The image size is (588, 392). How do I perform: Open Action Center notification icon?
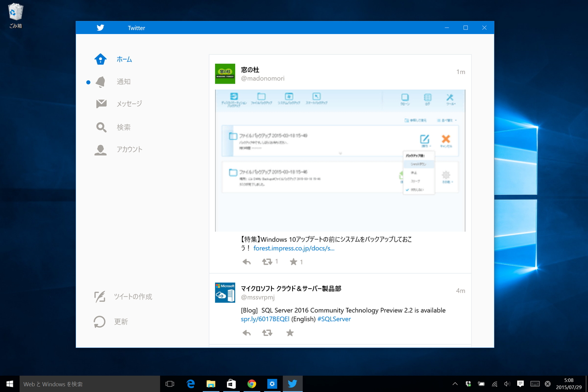click(520, 384)
